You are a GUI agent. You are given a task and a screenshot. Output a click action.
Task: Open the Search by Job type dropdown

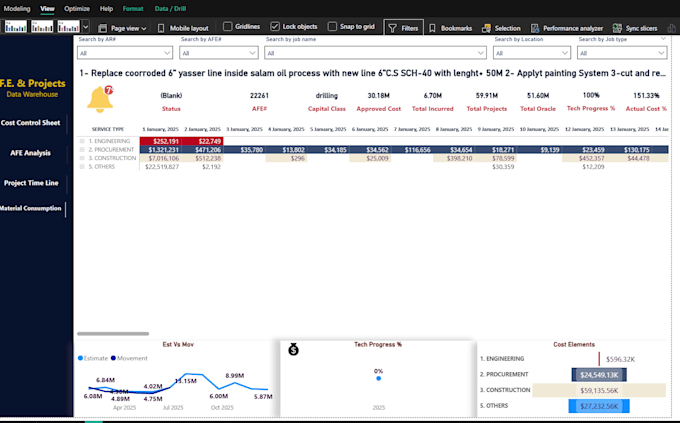622,53
